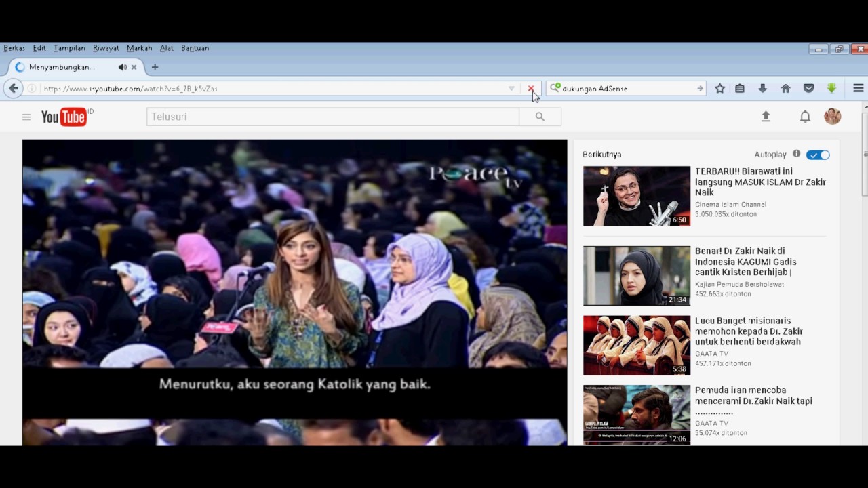Click the 3.050.085x ditonton view count
The width and height of the screenshot is (868, 488).
726,214
